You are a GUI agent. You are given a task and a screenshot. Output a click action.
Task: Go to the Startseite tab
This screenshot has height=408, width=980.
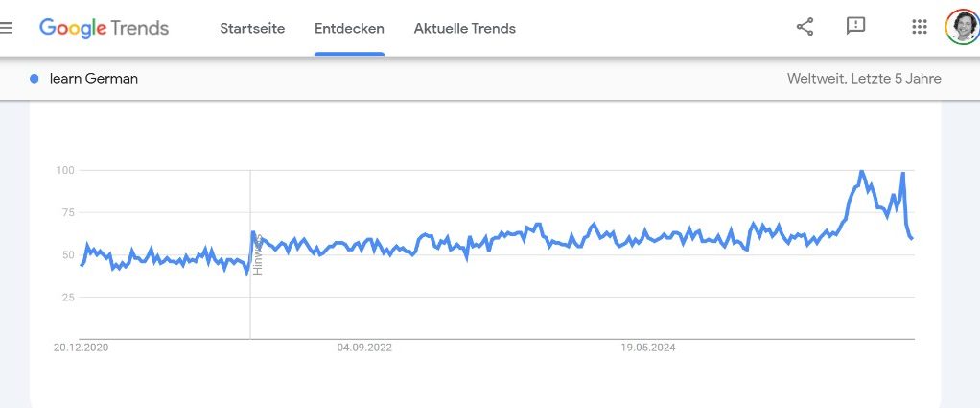coord(252,29)
